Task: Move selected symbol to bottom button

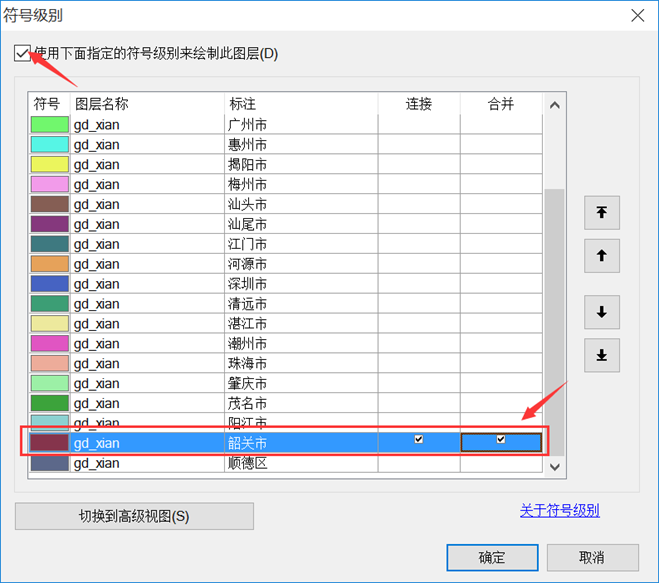Action: pos(601,355)
